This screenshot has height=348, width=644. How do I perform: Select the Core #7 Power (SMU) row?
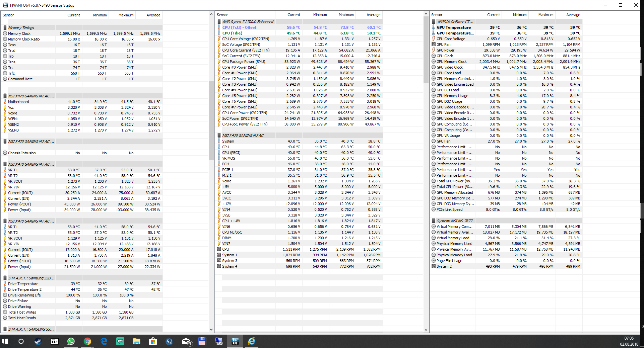[299, 107]
